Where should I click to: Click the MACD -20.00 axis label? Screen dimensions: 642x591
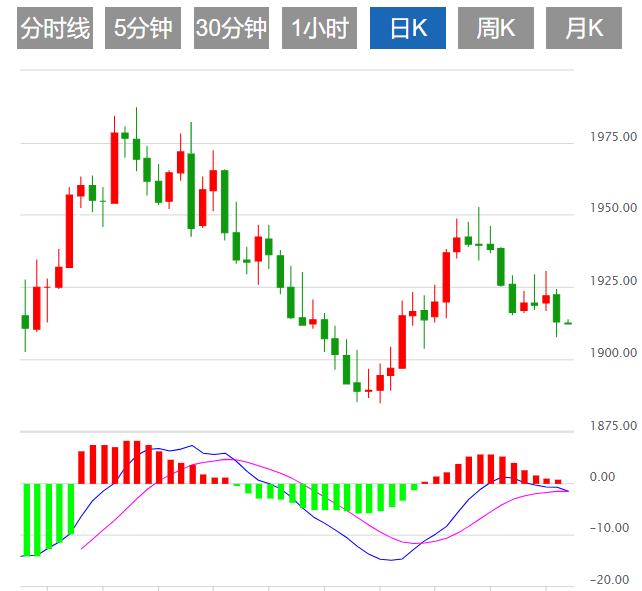click(x=609, y=580)
